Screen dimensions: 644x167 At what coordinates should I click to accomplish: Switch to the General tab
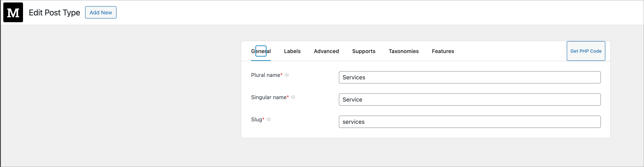[x=261, y=51]
